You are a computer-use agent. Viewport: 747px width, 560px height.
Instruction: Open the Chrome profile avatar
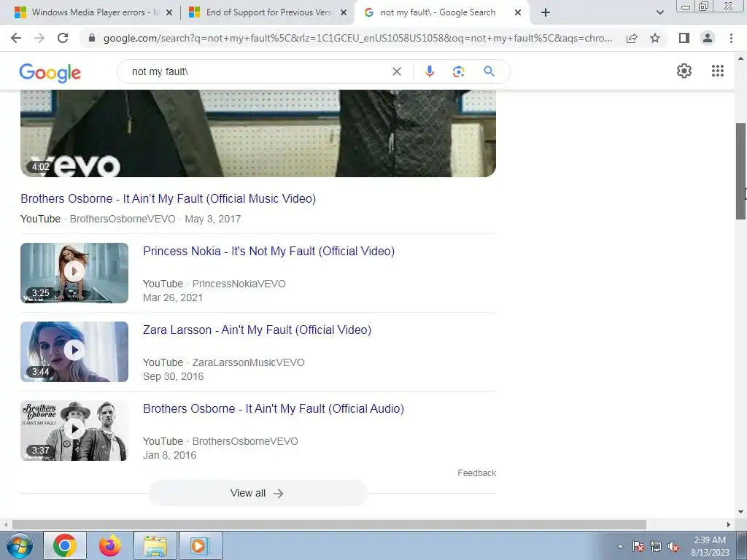708,38
